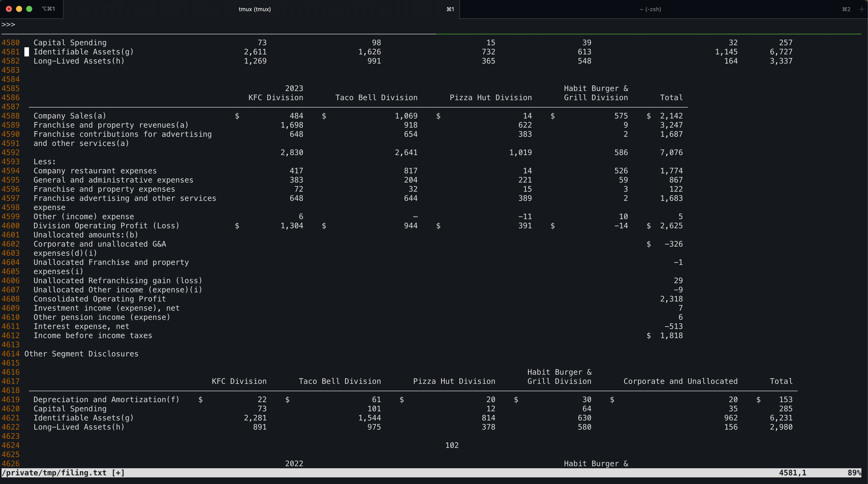The width and height of the screenshot is (868, 484).
Task: Click the block cursor on line 4581
Action: pyautogui.click(x=27, y=52)
